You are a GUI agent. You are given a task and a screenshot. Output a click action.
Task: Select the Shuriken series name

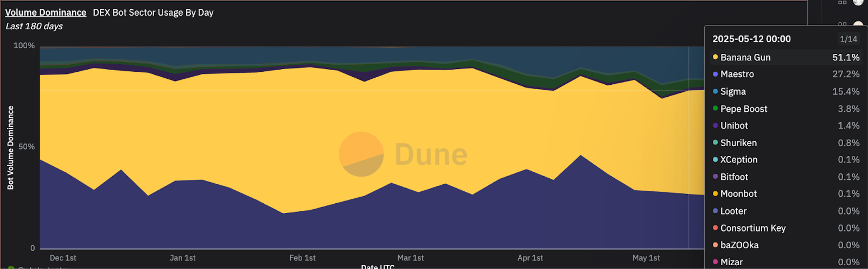[x=738, y=142]
